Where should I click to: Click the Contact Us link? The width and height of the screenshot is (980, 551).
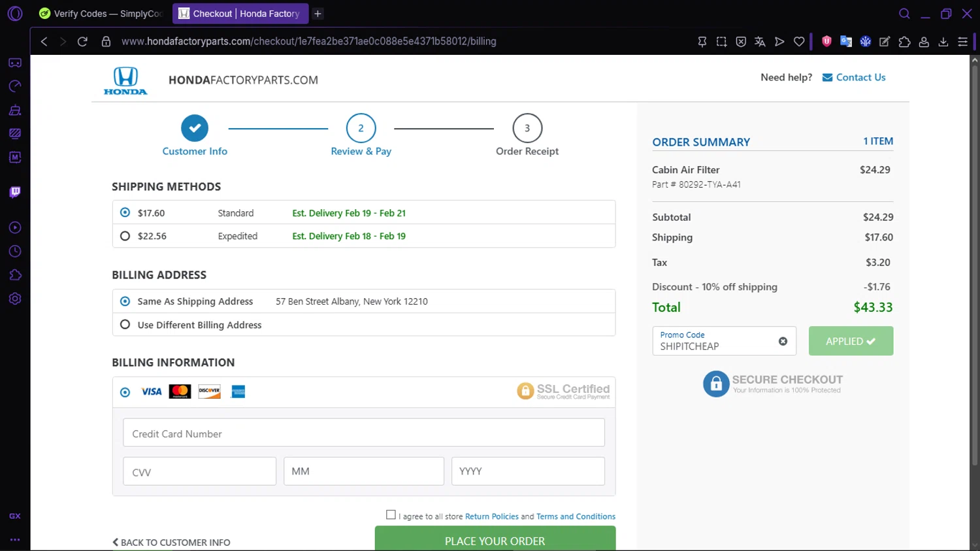(854, 77)
